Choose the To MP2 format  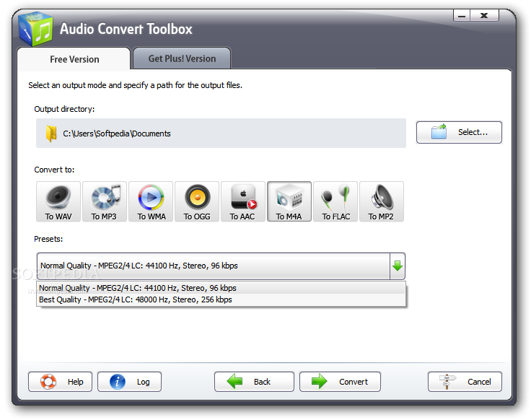click(382, 201)
